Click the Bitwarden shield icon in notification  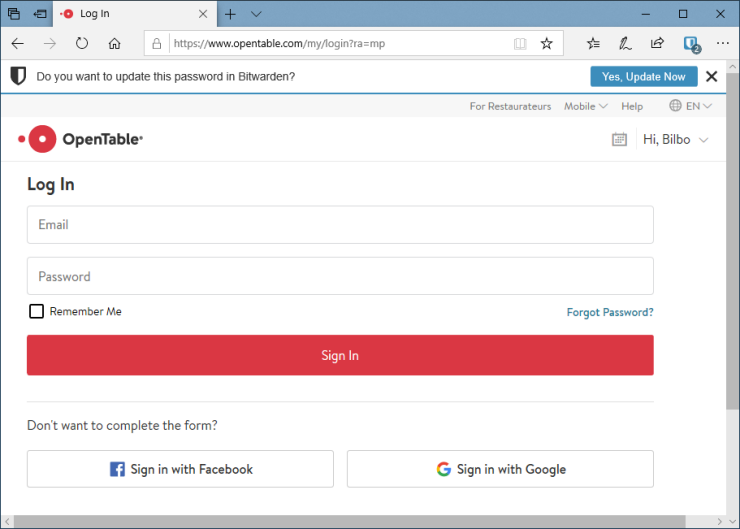tap(18, 76)
